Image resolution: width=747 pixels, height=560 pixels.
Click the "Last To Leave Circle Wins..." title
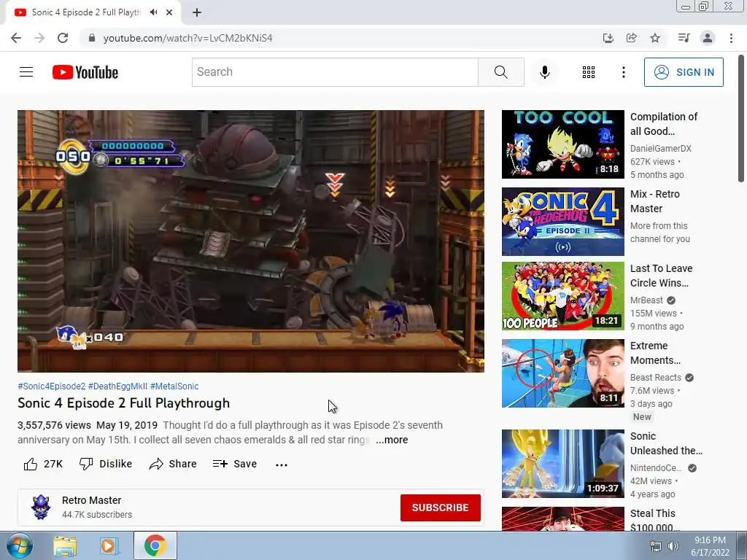tap(661, 275)
